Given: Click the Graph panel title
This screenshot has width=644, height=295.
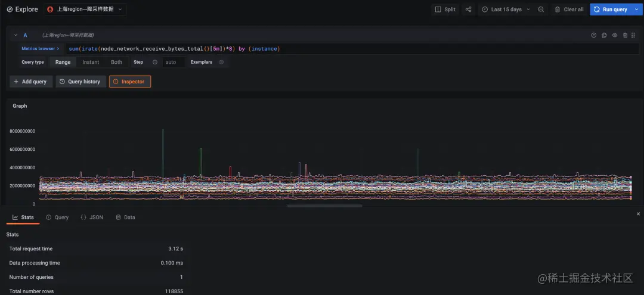Looking at the screenshot, I should (x=20, y=106).
